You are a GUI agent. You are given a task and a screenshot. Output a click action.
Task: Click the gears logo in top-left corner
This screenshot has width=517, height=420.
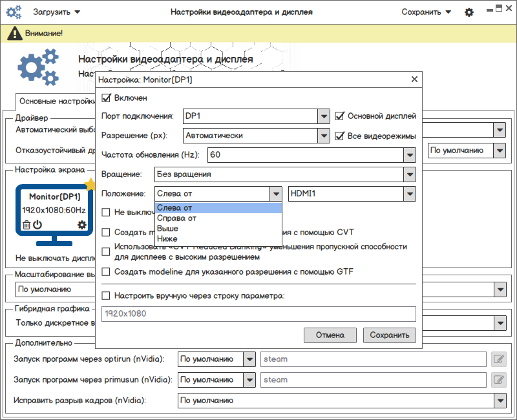point(14,12)
